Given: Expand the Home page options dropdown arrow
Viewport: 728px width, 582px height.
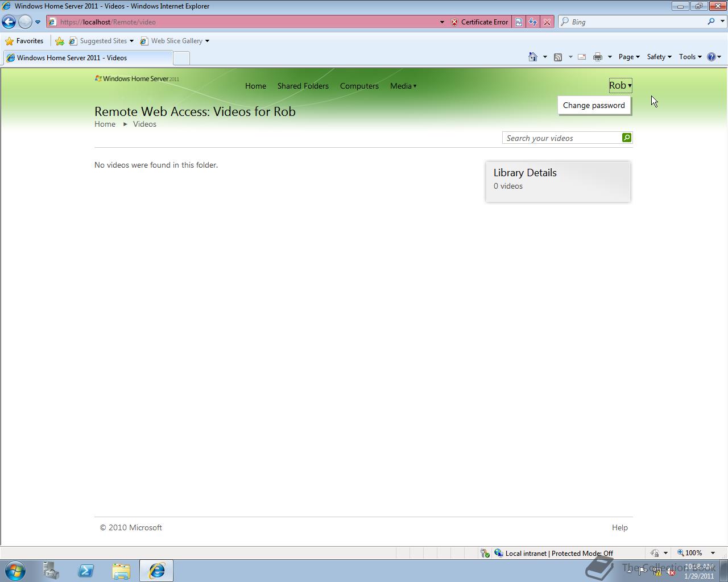Looking at the screenshot, I should 545,57.
